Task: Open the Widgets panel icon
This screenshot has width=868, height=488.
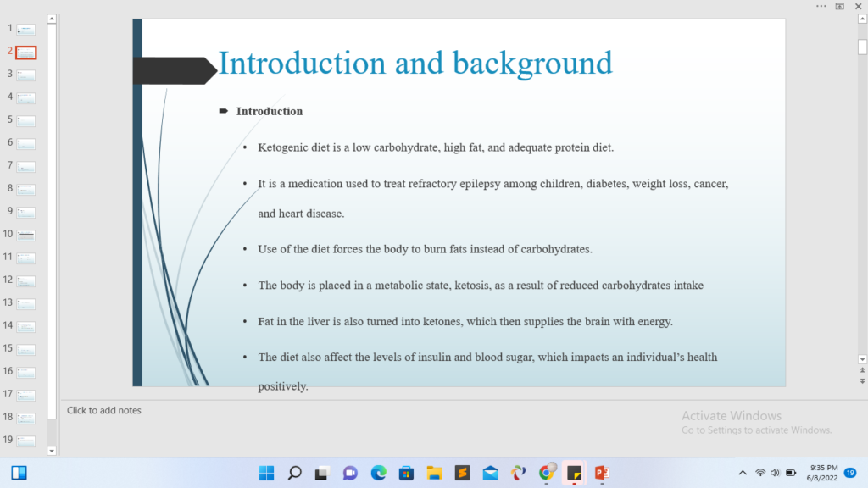Action: 19,473
